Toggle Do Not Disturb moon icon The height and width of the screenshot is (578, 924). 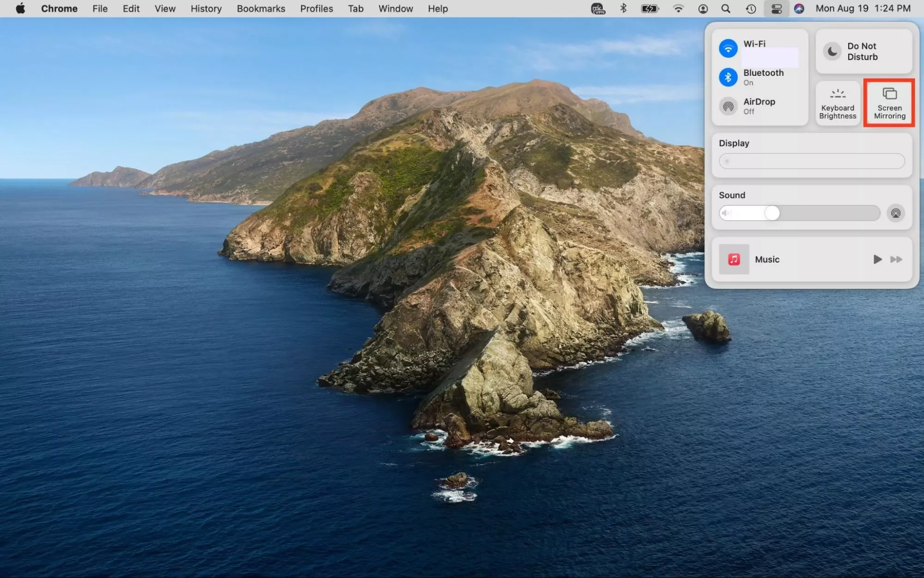click(x=832, y=51)
